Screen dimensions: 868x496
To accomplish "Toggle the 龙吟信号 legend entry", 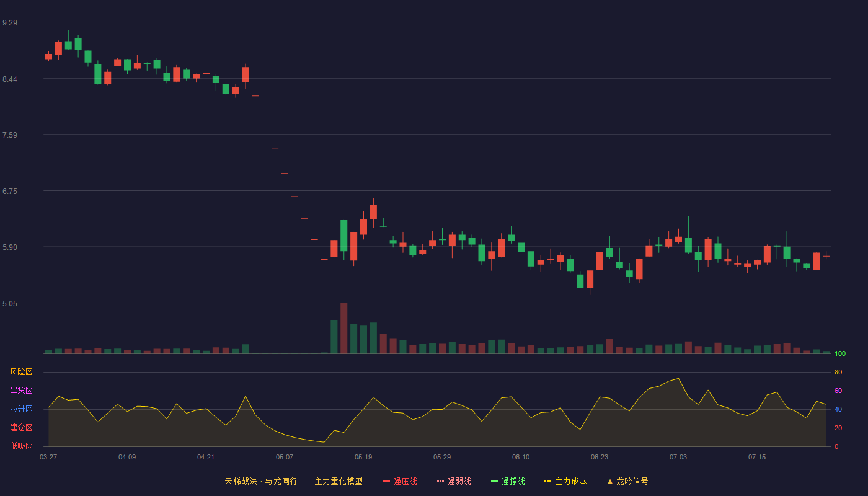I will [x=627, y=481].
